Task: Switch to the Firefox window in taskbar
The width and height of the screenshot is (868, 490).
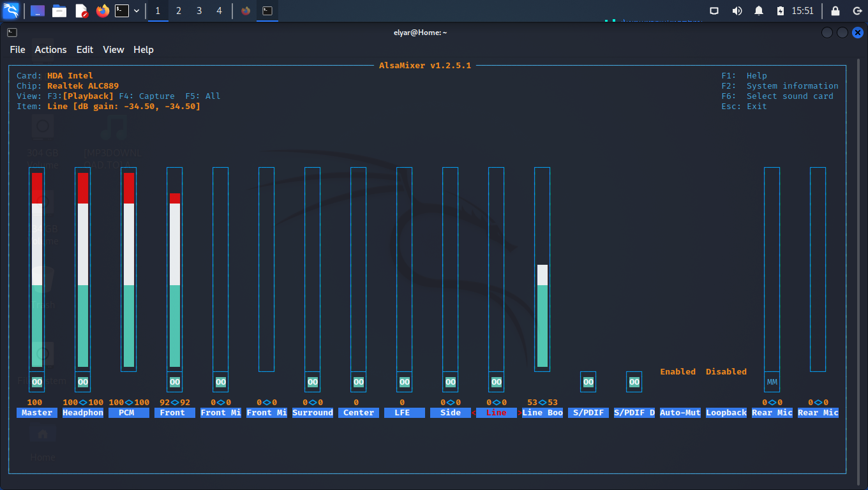Action: tap(246, 11)
